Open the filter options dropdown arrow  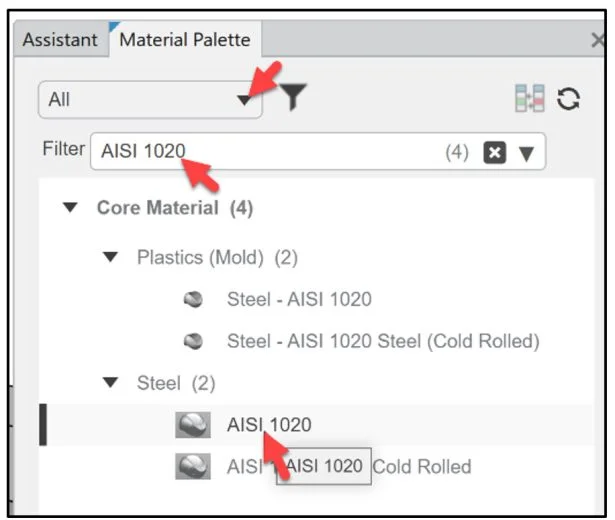pos(526,154)
